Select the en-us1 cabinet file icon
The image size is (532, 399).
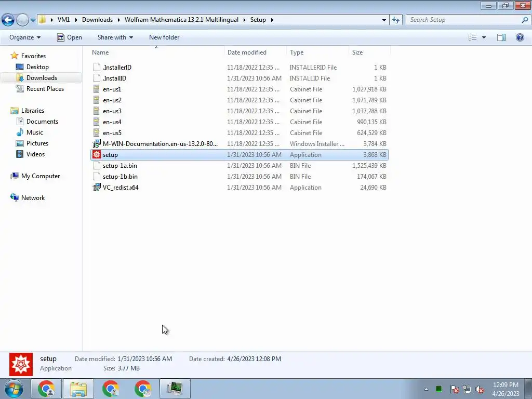pyautogui.click(x=97, y=89)
